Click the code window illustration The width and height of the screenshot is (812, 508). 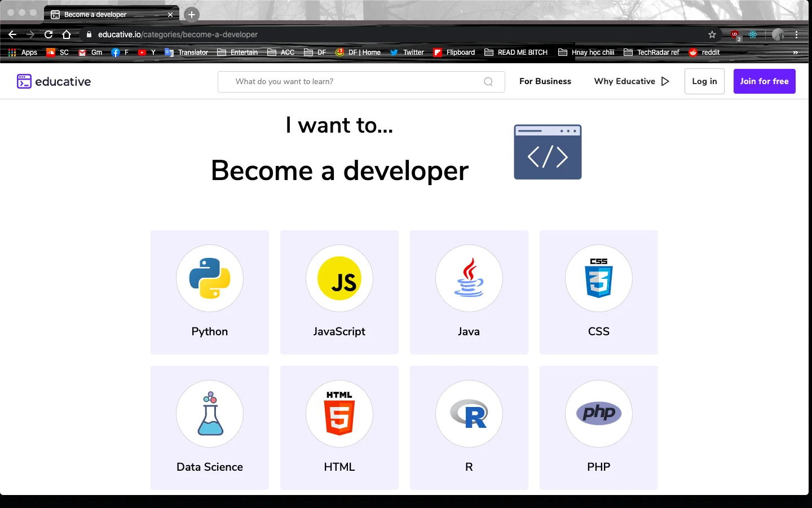[x=548, y=152]
